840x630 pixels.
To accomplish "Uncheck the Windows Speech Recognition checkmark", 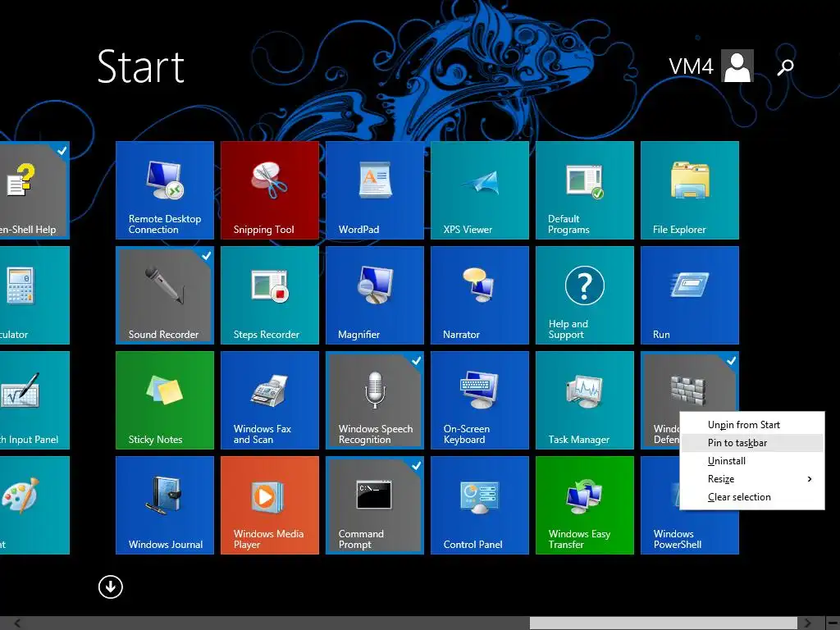I will (416, 360).
